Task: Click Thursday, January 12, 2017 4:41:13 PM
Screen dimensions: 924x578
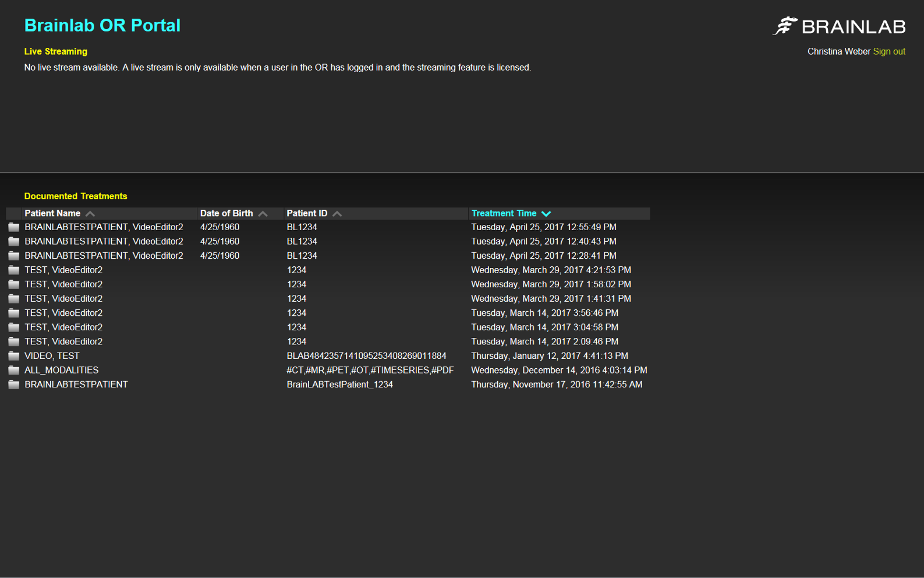Action: click(550, 356)
